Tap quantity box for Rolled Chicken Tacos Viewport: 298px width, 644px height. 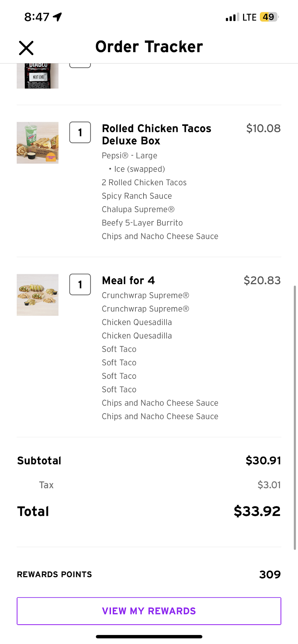point(80,132)
